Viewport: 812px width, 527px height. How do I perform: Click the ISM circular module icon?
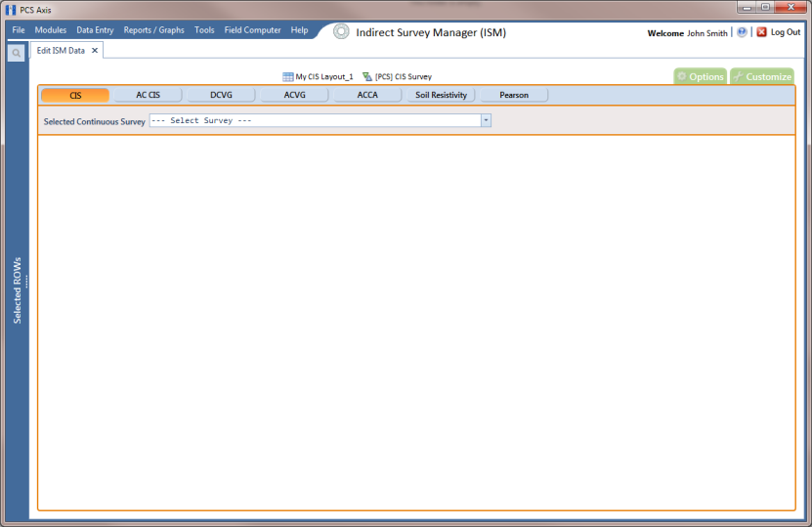point(341,31)
